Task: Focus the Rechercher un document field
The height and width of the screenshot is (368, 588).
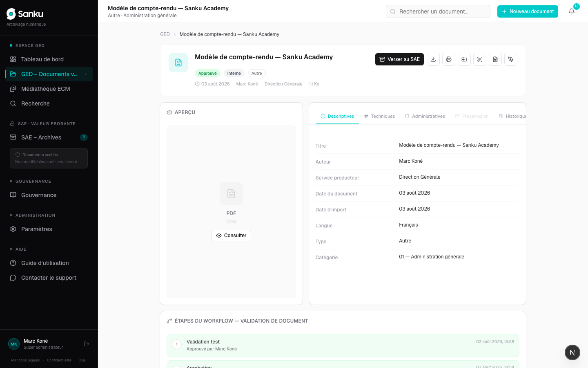Action: click(438, 11)
